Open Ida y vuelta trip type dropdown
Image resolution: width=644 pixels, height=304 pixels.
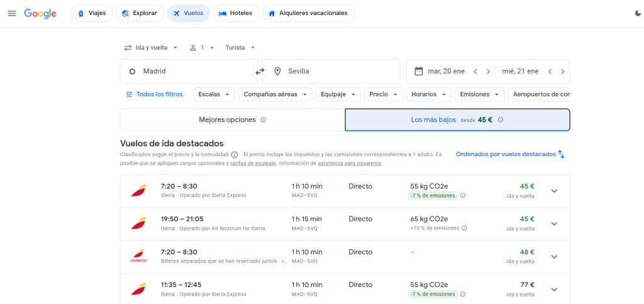[x=151, y=48]
